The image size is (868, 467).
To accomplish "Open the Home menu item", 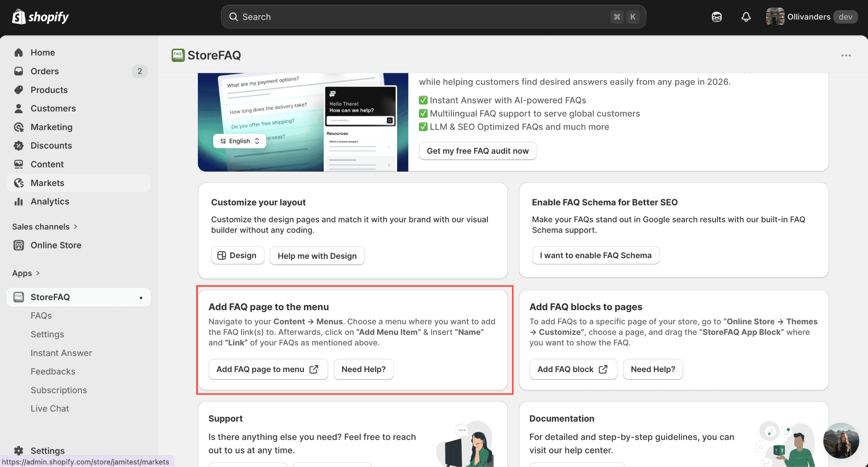I will coord(78,53).
